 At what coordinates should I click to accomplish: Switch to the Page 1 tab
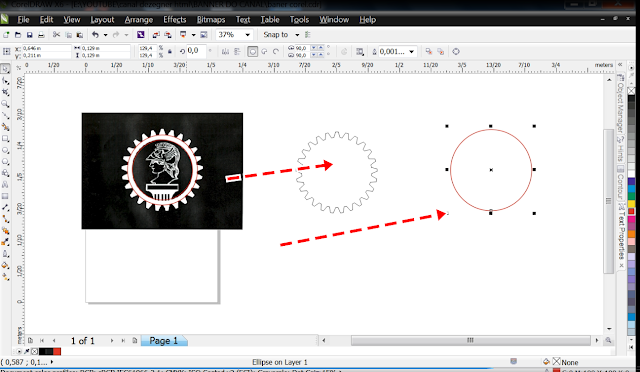point(164,341)
